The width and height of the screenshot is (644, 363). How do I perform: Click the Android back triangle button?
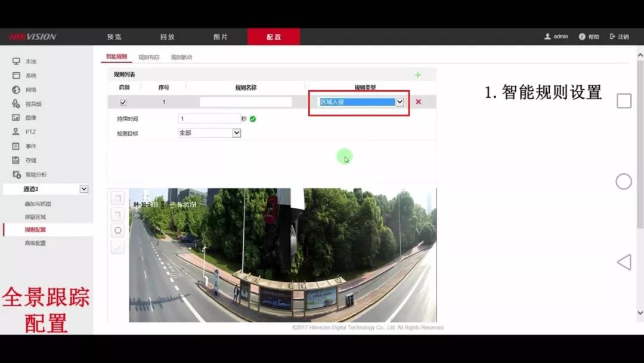[624, 262]
